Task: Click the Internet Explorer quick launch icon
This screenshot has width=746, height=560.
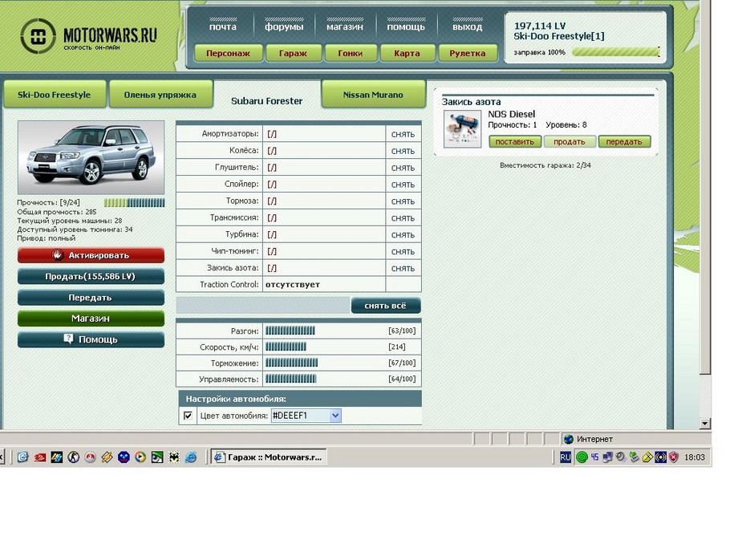Action: click(x=191, y=457)
